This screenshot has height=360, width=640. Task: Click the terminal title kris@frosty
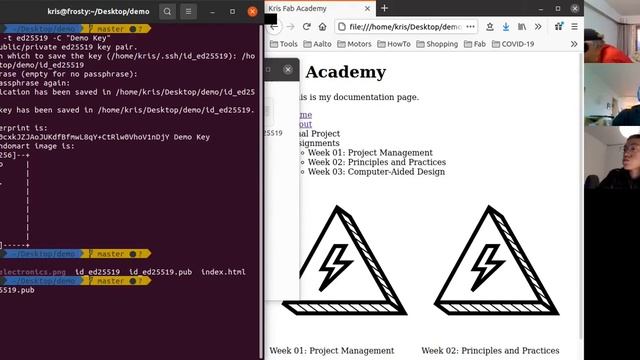98,11
